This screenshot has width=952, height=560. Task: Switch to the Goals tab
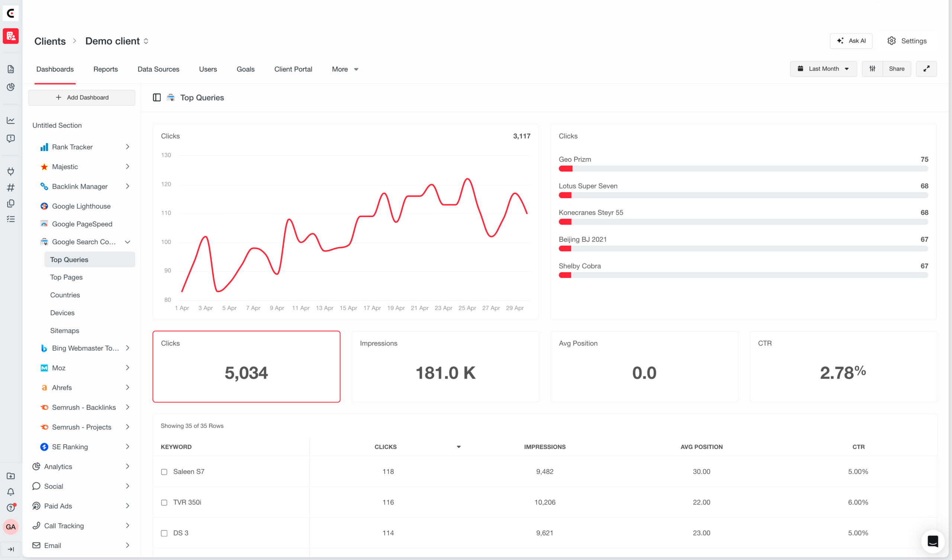[245, 69]
